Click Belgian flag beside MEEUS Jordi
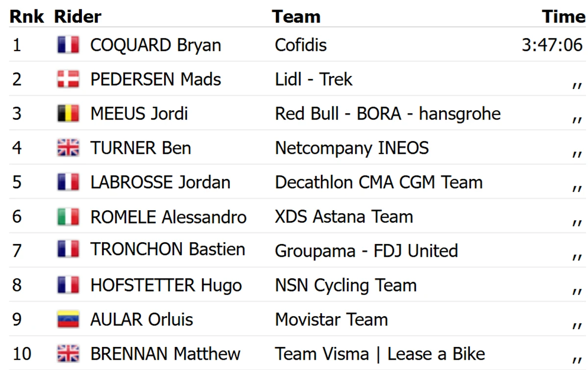588x370 pixels. pyautogui.click(x=68, y=114)
